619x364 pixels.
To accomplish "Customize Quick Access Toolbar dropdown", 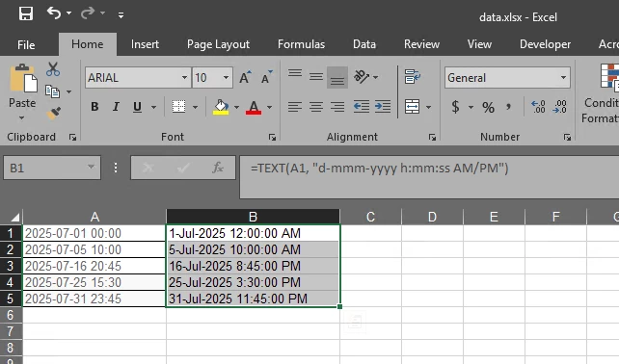I will coord(121,15).
